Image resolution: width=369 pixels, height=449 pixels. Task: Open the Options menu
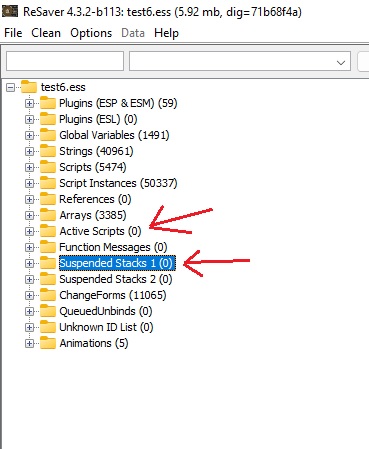click(91, 33)
